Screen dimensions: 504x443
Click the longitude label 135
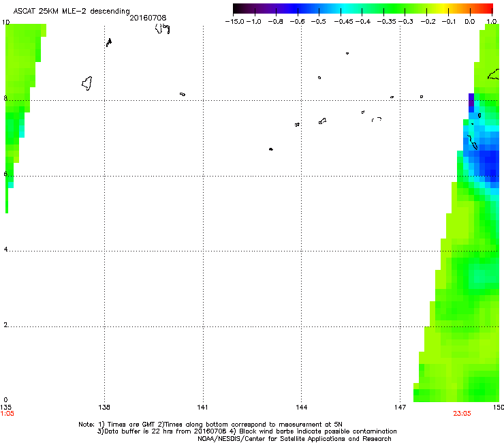5,408
